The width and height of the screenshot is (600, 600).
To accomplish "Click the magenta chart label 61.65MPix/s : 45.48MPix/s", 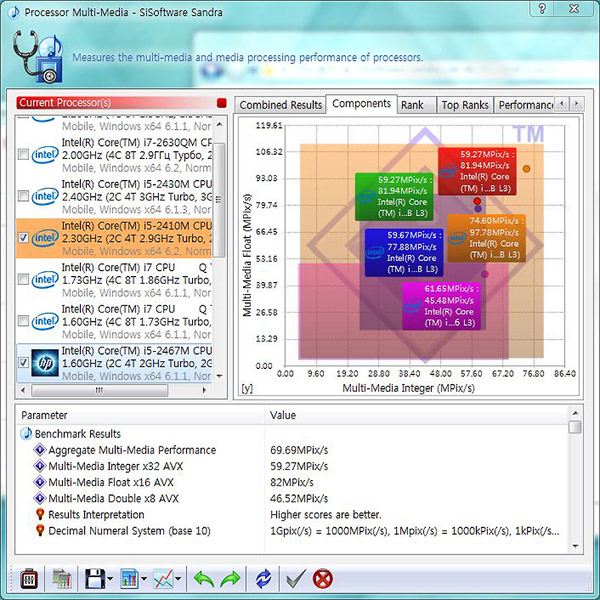I will 441,306.
